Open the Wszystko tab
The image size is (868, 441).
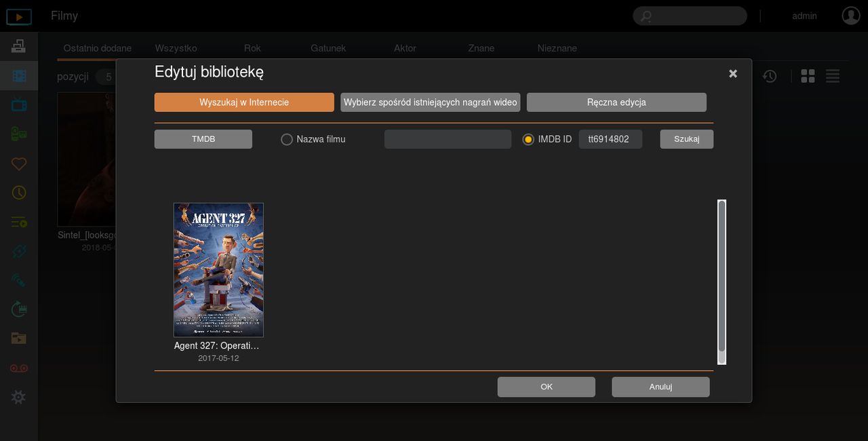(176, 48)
